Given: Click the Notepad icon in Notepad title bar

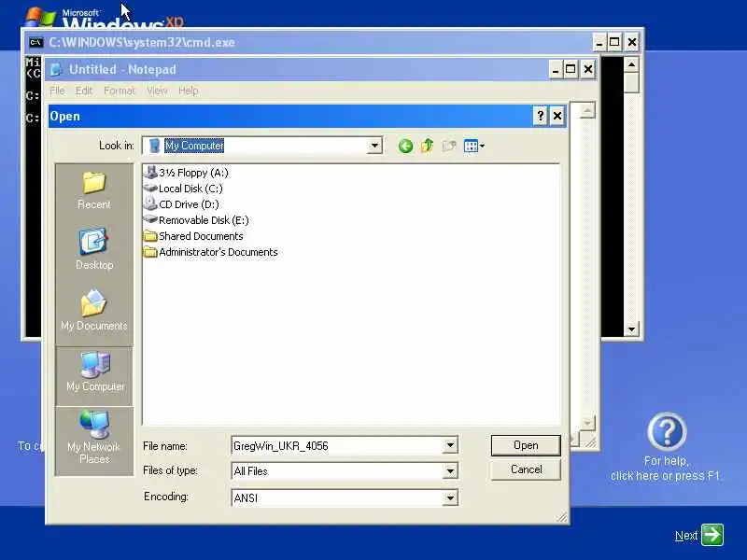Looking at the screenshot, I should tap(56, 69).
